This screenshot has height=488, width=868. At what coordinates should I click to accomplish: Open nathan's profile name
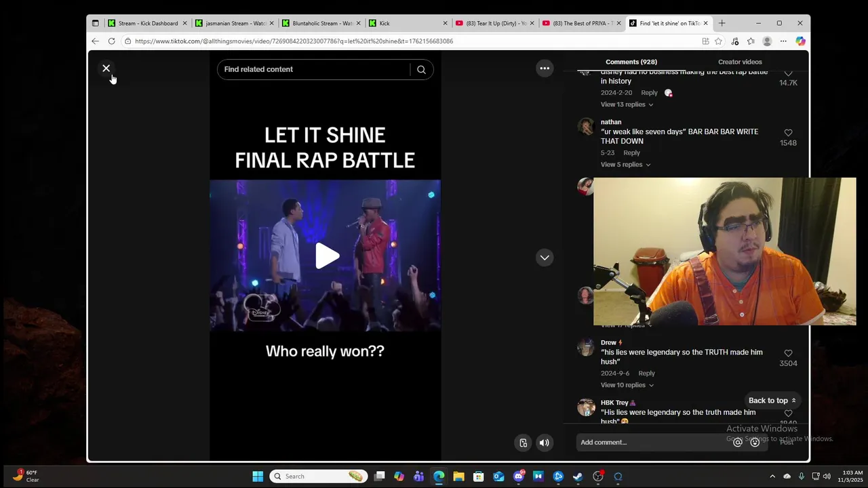[x=611, y=122]
